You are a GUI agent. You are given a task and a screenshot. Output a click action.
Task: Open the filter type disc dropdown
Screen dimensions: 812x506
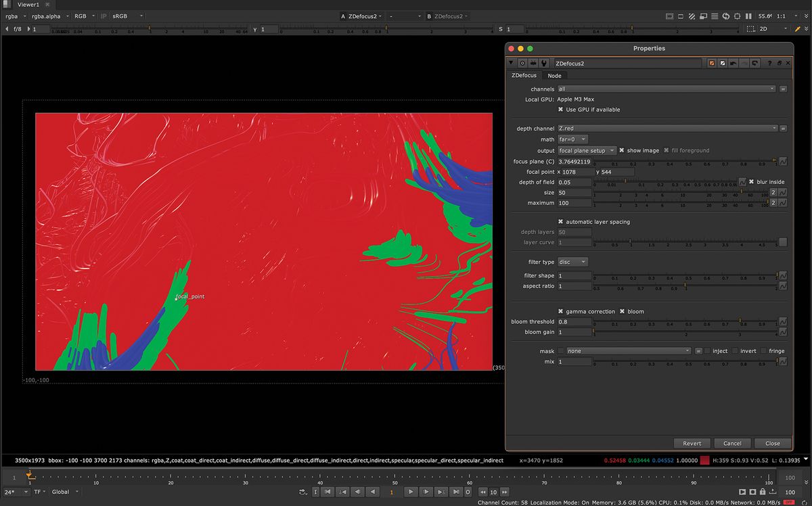(x=572, y=262)
